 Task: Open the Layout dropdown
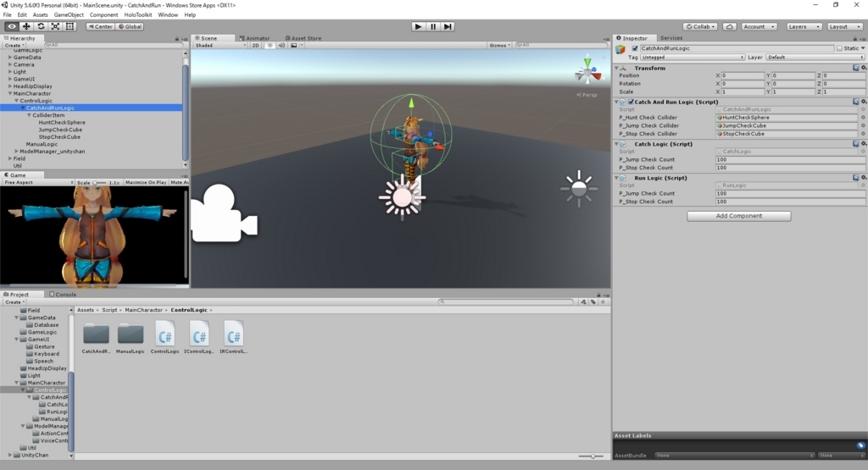click(845, 26)
